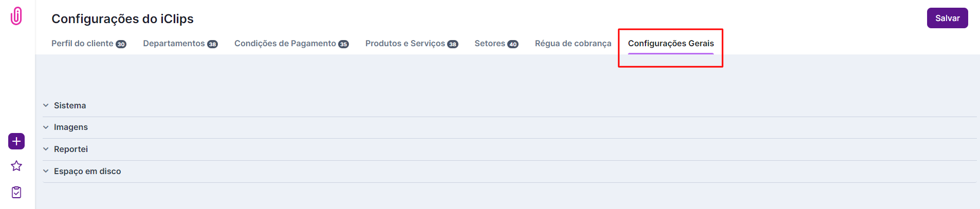Expand the Imagens section chevron

tap(46, 127)
